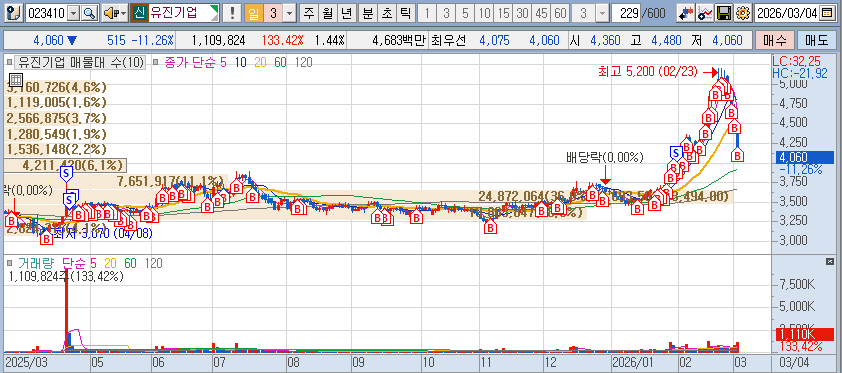Select the 30 minute interval button
The image size is (842, 373).
tap(522, 13)
